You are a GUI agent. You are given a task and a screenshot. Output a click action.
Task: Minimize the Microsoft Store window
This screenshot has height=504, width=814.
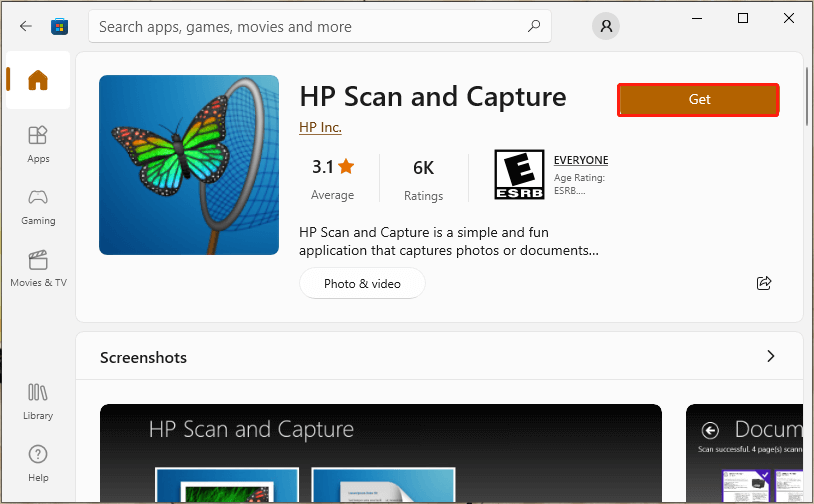[697, 18]
